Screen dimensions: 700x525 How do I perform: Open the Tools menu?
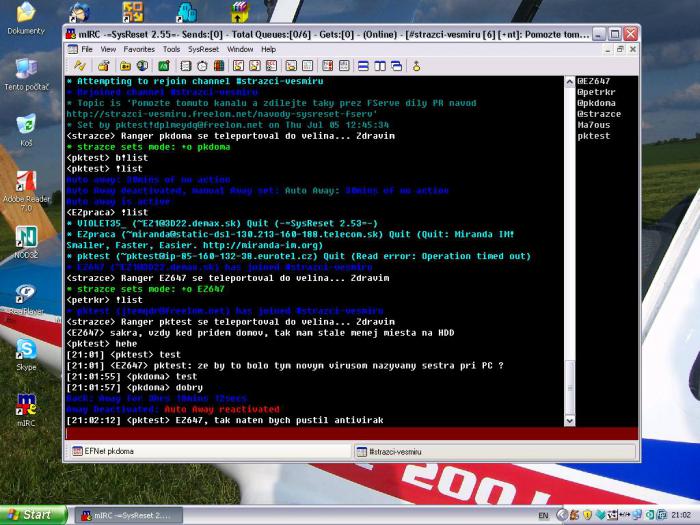(171, 49)
